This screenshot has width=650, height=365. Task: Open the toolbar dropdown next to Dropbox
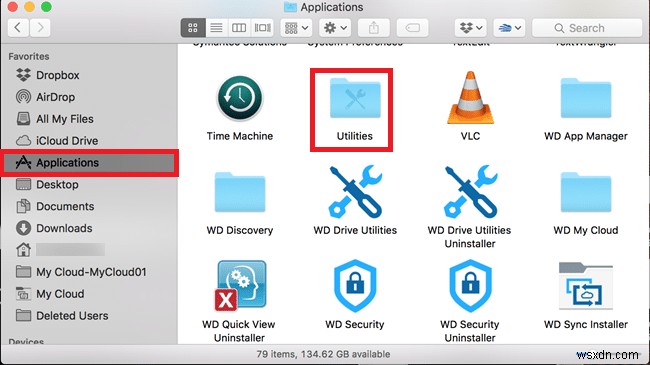(509, 28)
